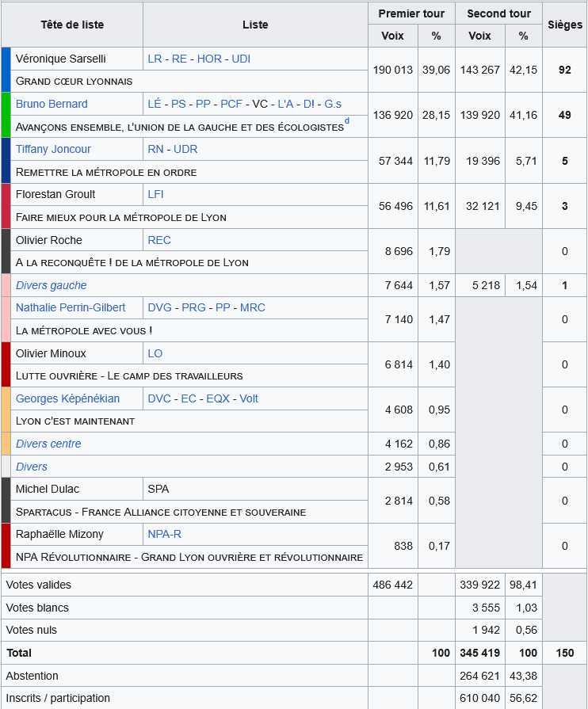Open the PCF party link
The image size is (588, 709).
click(231, 104)
